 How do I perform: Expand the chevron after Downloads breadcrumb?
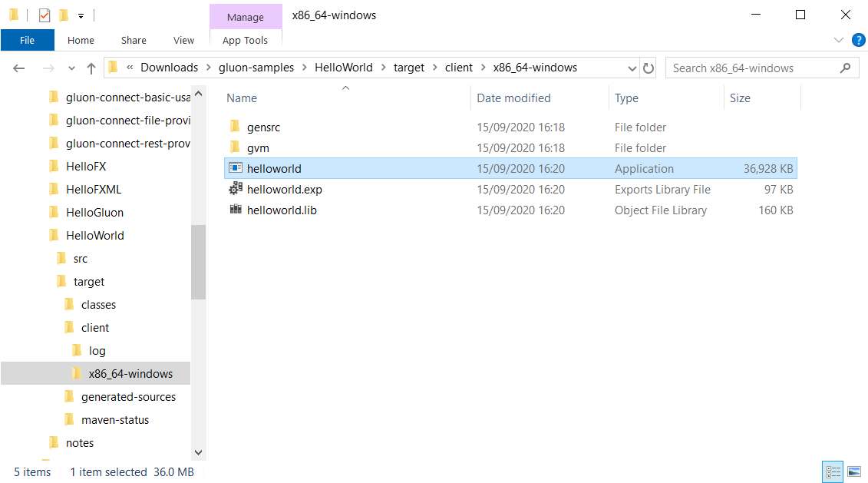(209, 68)
